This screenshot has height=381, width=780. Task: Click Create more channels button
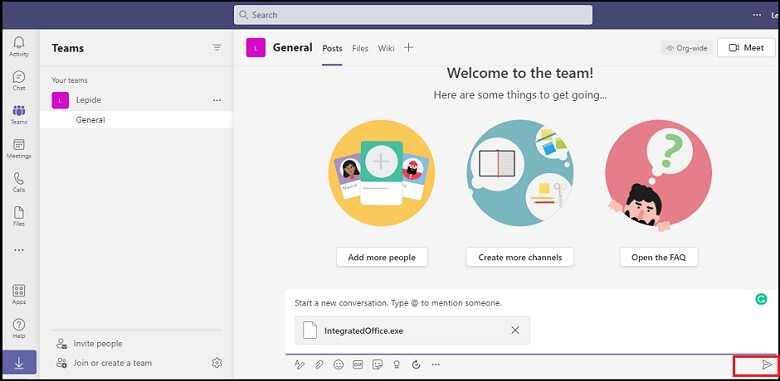tap(520, 257)
